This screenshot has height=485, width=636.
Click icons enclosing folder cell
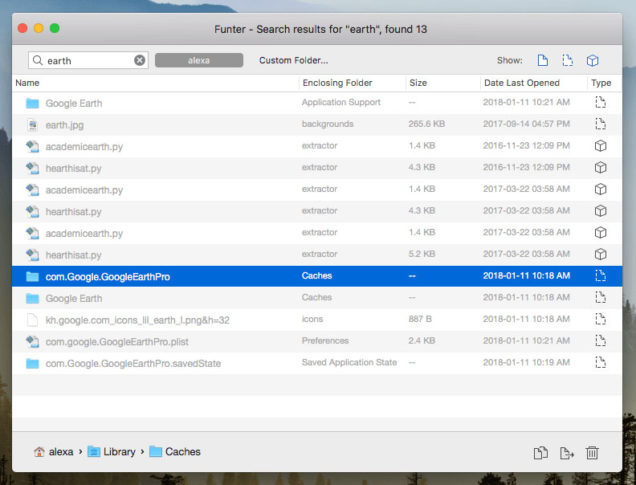coord(312,319)
